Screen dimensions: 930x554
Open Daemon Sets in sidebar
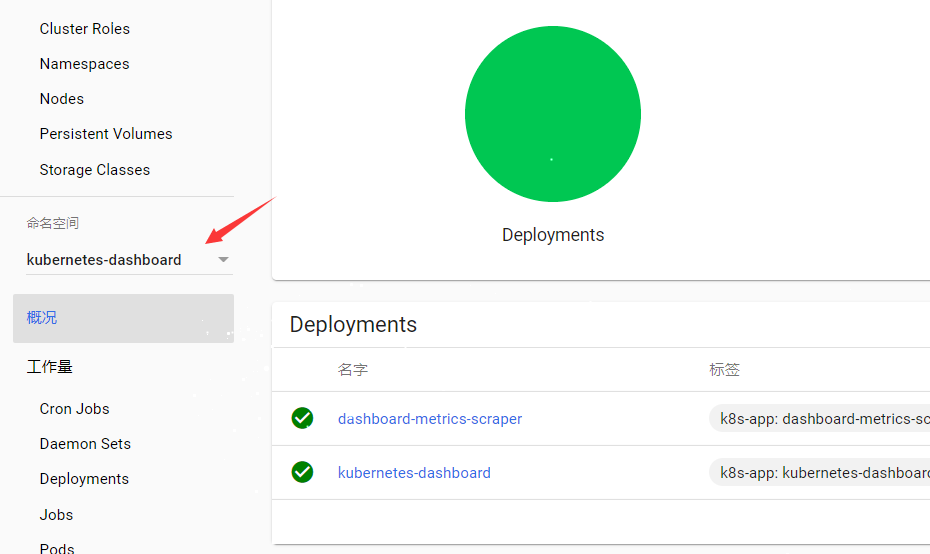tap(85, 444)
